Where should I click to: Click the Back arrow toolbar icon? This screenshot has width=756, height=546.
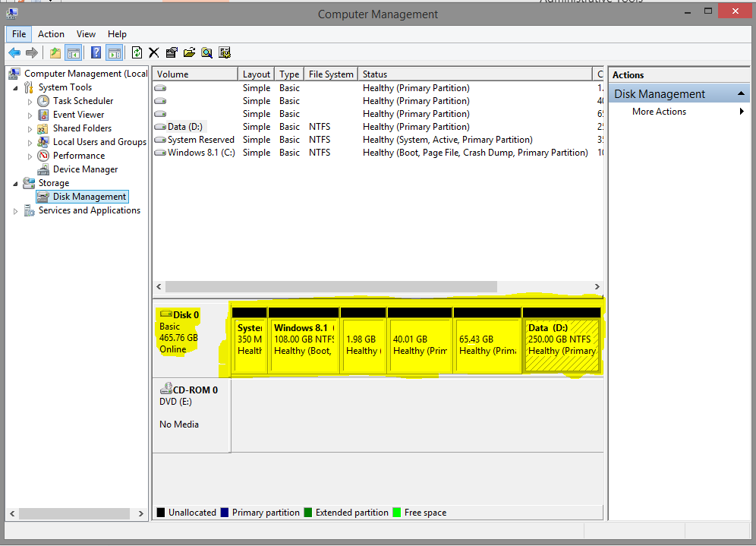(x=14, y=52)
